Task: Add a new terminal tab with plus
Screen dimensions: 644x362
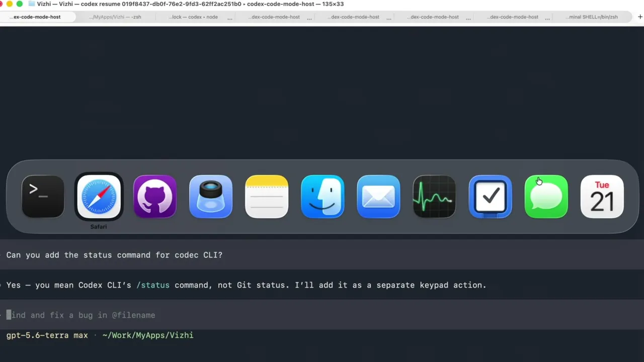Action: 640,17
